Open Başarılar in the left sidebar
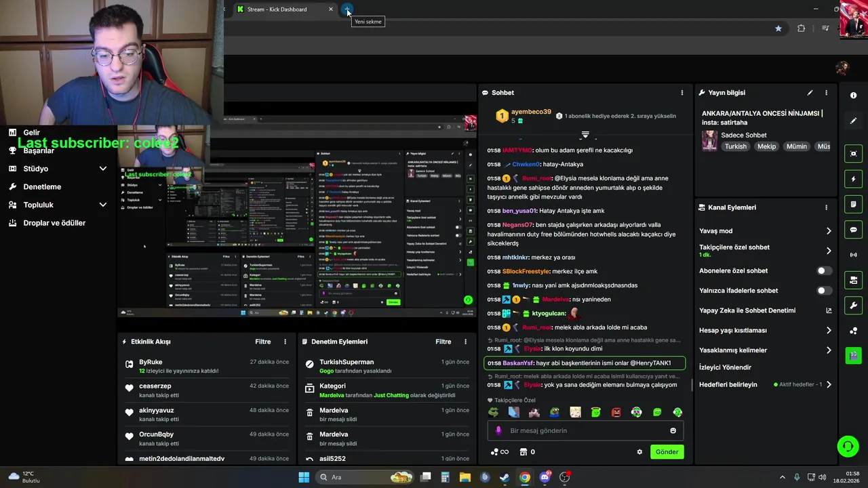The height and width of the screenshot is (488, 868). tap(39, 151)
